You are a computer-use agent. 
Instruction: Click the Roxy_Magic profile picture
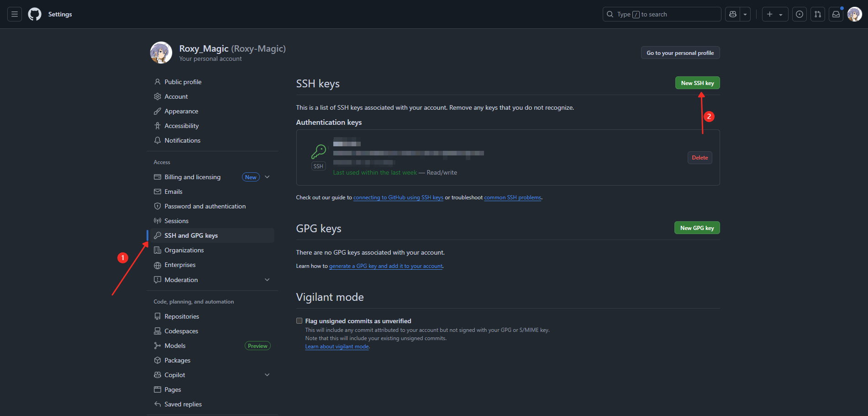(x=161, y=53)
